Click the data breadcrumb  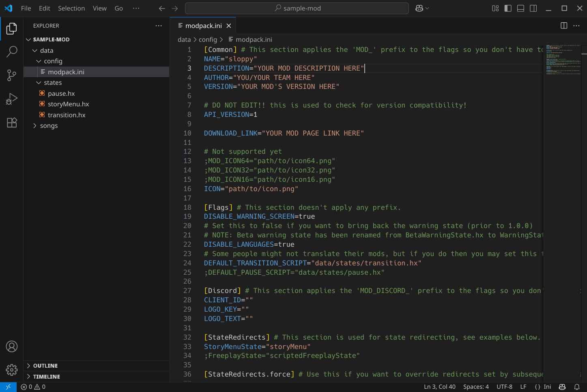point(184,39)
